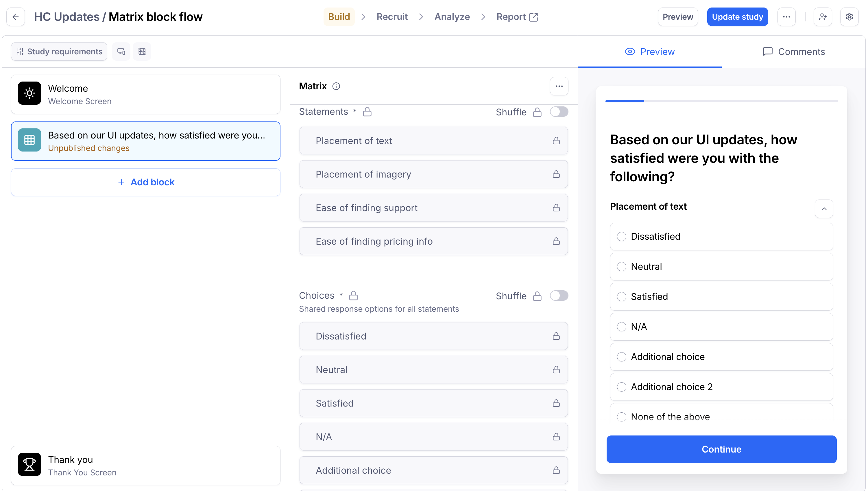Click lock icon on Ease of finding support
868x491 pixels.
tap(556, 208)
